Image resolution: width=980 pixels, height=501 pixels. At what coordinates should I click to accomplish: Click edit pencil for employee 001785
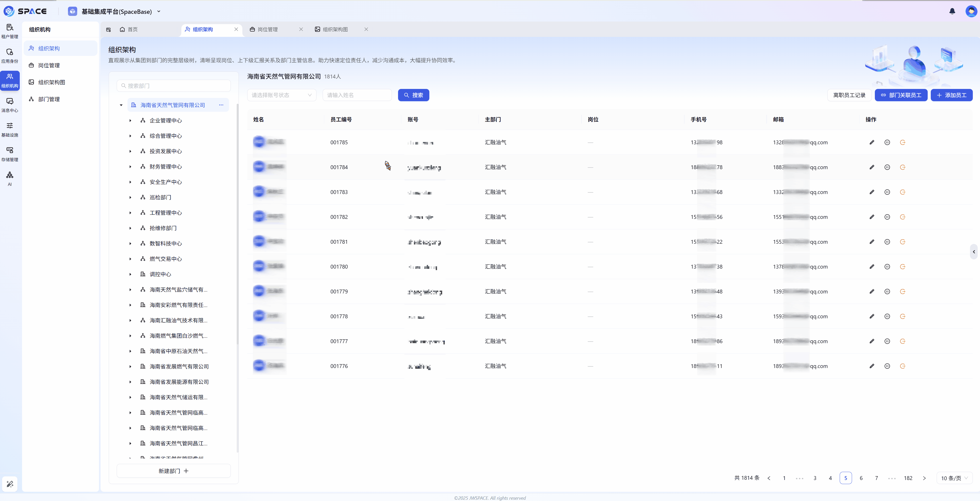(x=872, y=142)
